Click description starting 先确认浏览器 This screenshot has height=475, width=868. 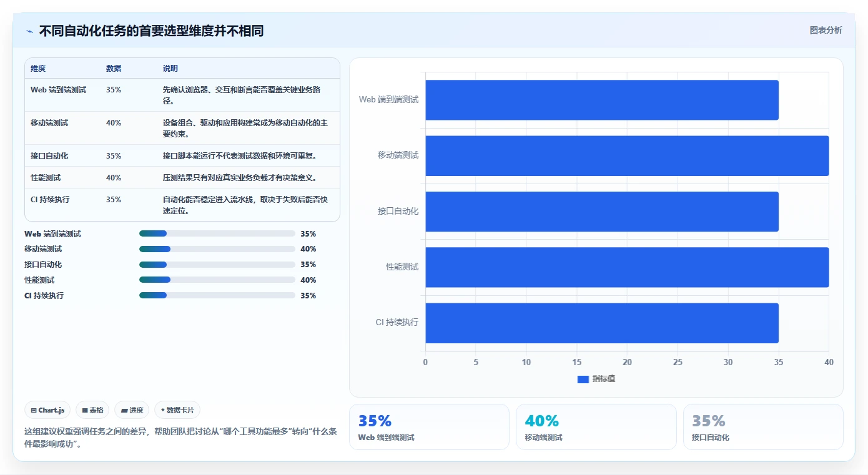coord(242,95)
